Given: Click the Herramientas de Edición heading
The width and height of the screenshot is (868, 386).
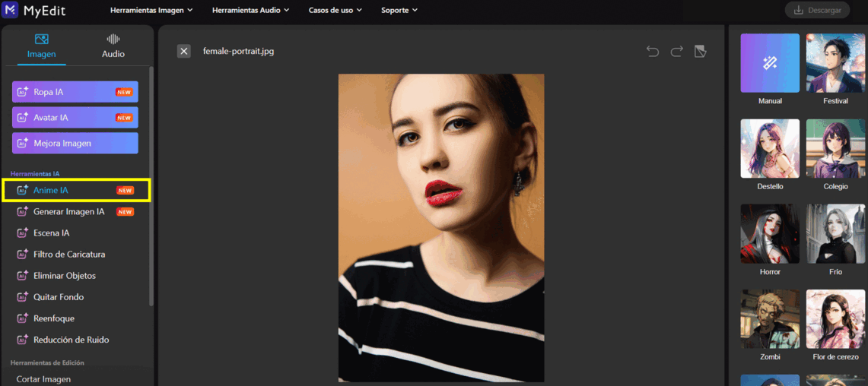Looking at the screenshot, I should click(47, 362).
